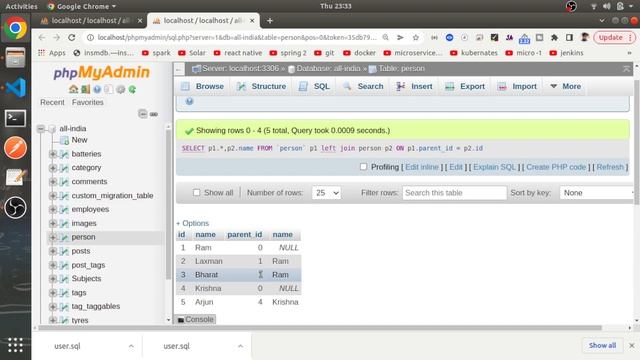640x360 pixels.
Task: Open OBS Studio from the dock
Action: click(16, 207)
